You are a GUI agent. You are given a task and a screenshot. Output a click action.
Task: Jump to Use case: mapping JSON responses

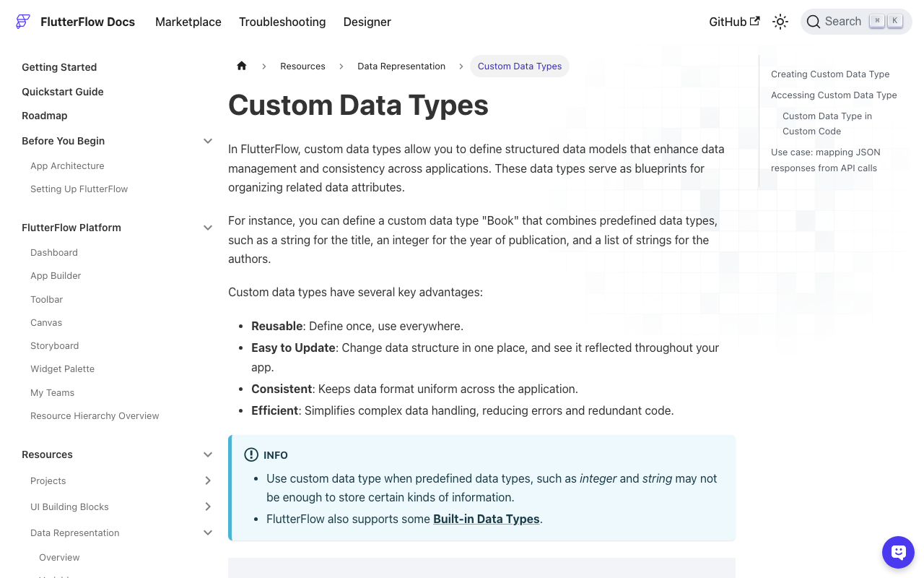tap(825, 160)
